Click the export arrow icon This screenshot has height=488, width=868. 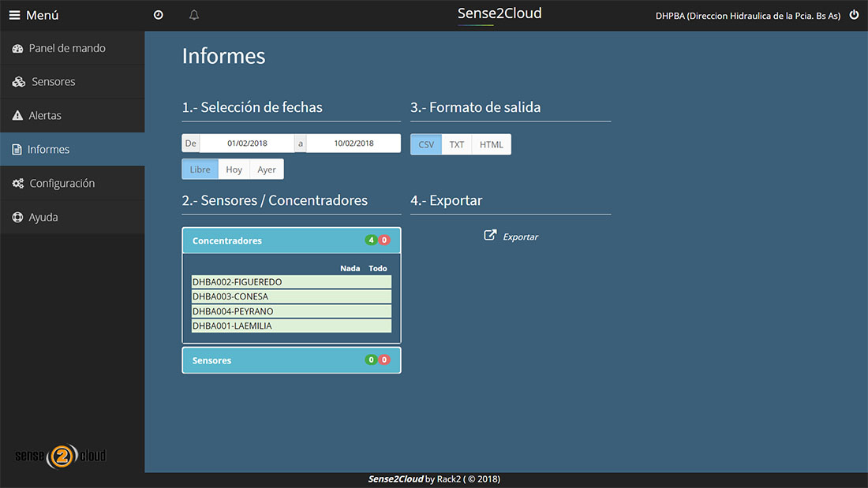click(x=490, y=235)
